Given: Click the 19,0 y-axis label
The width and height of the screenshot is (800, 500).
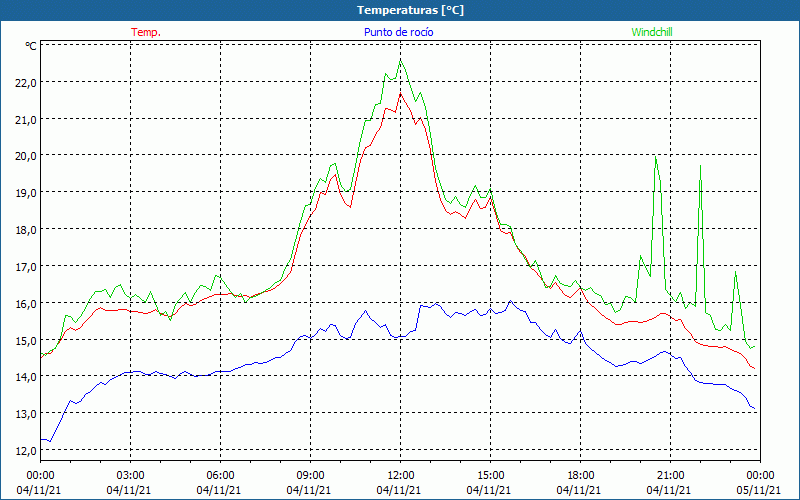Looking at the screenshot, I should click(26, 193).
